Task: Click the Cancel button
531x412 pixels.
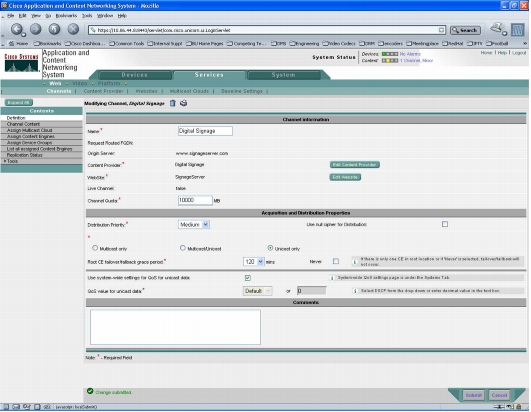Action: (x=500, y=395)
